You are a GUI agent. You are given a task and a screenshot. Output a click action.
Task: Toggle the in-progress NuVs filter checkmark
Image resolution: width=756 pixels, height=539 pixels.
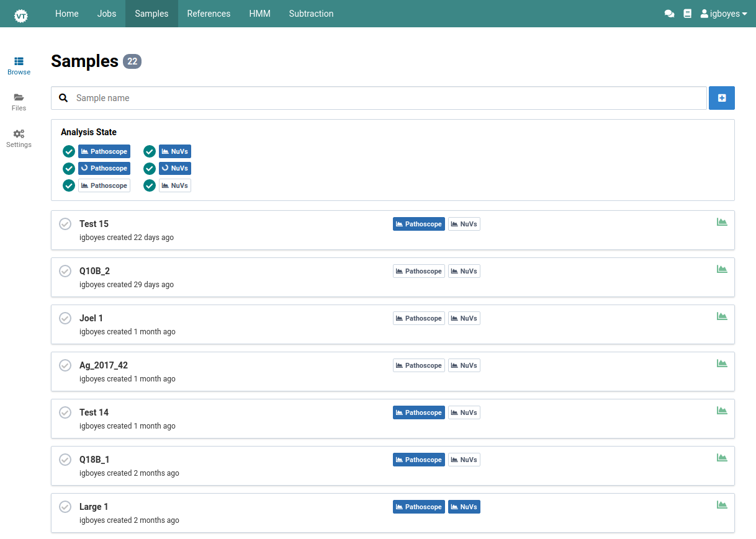pyautogui.click(x=150, y=169)
